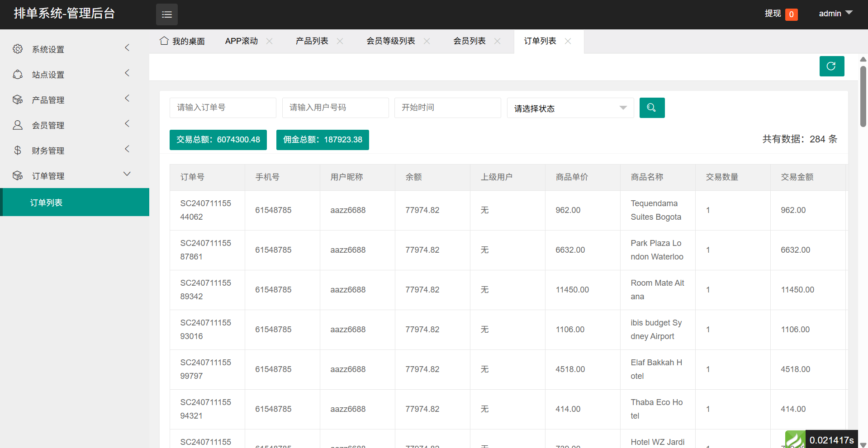Viewport: 868px width, 448px height.
Task: Close the 会员列表 tab
Action: (x=498, y=41)
